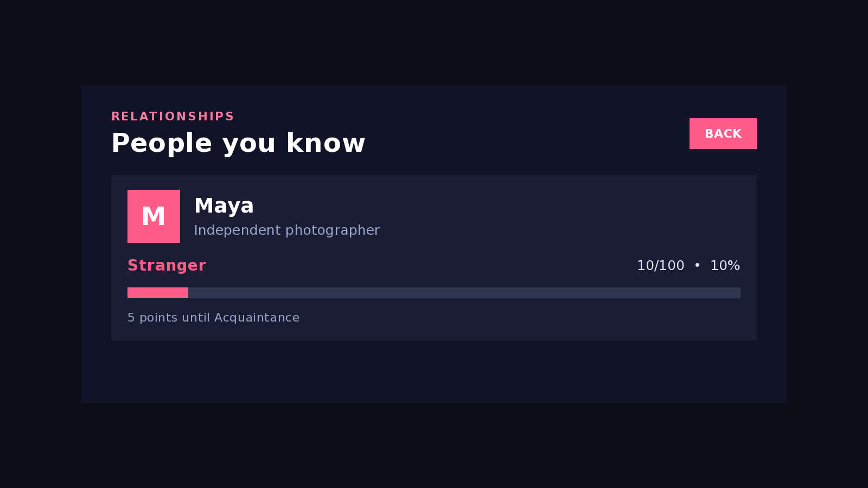Click the empty panel area below Maya's card

[x=434, y=371]
